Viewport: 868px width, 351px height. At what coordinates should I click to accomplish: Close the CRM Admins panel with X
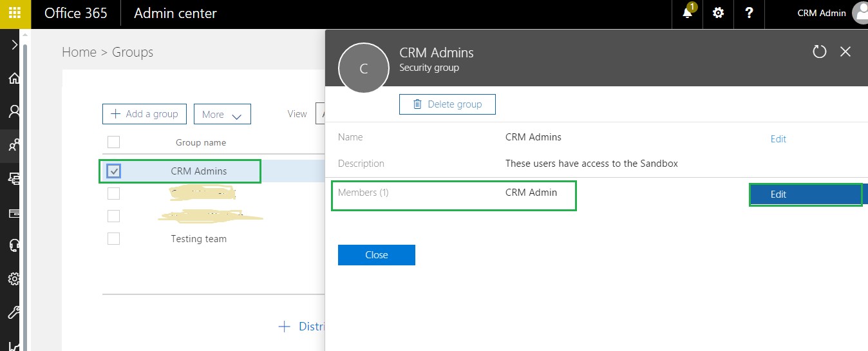tap(845, 52)
